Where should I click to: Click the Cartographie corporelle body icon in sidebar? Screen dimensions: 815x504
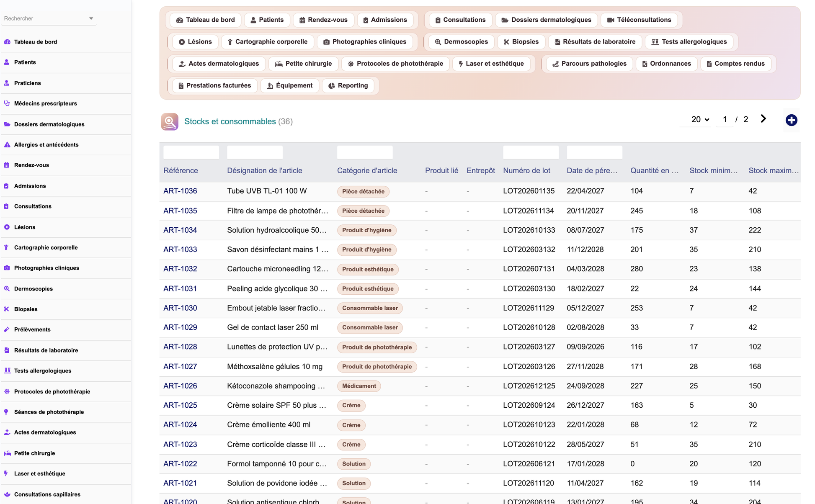(6, 247)
